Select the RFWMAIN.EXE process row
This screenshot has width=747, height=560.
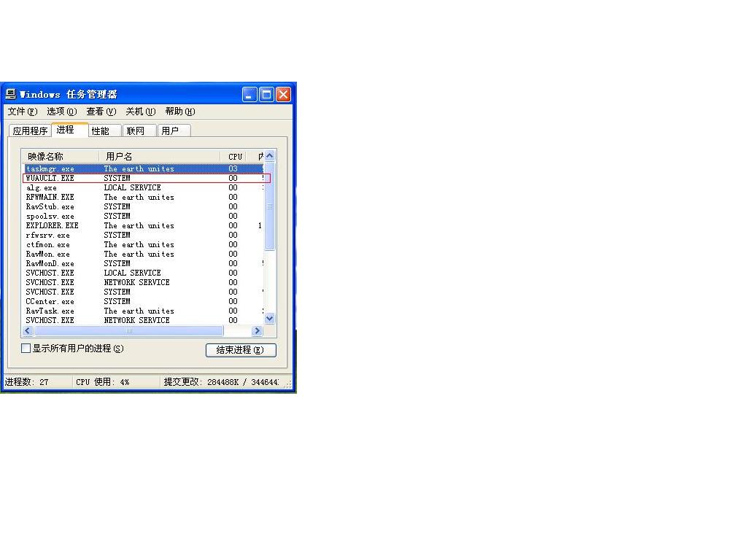click(x=143, y=197)
